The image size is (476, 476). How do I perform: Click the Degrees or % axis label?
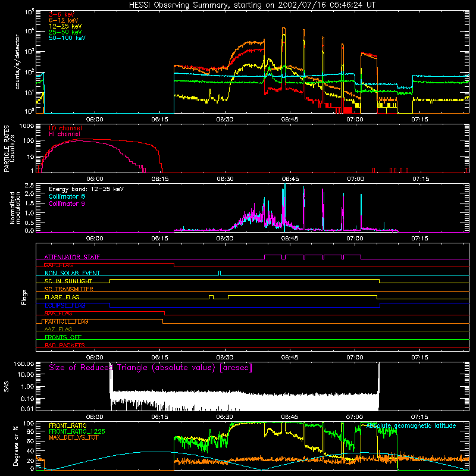[x=16, y=446]
